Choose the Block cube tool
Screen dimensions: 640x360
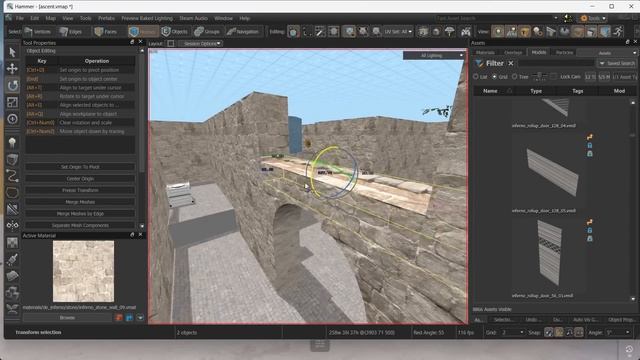pos(12,159)
